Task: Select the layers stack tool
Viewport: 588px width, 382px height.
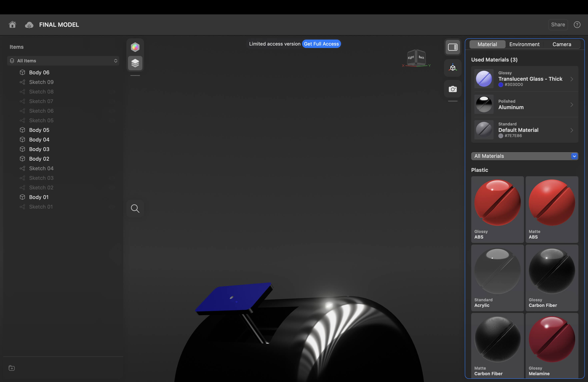Action: (x=135, y=63)
